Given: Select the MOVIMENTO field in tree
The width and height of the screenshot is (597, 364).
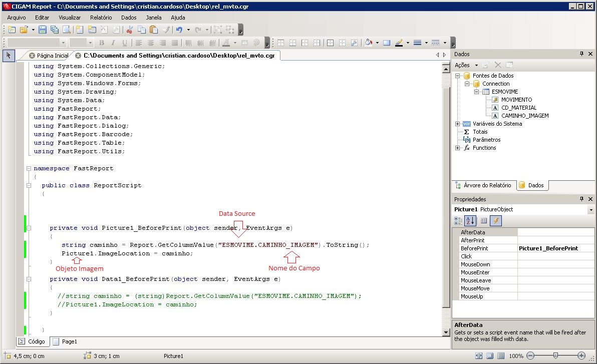Looking at the screenshot, I should coord(516,100).
